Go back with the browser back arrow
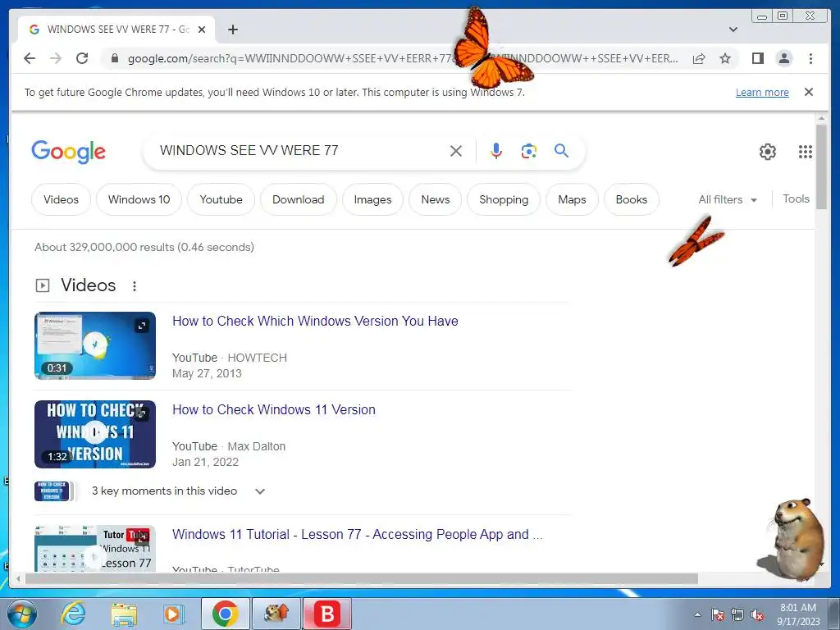This screenshot has width=840, height=630. click(30, 58)
